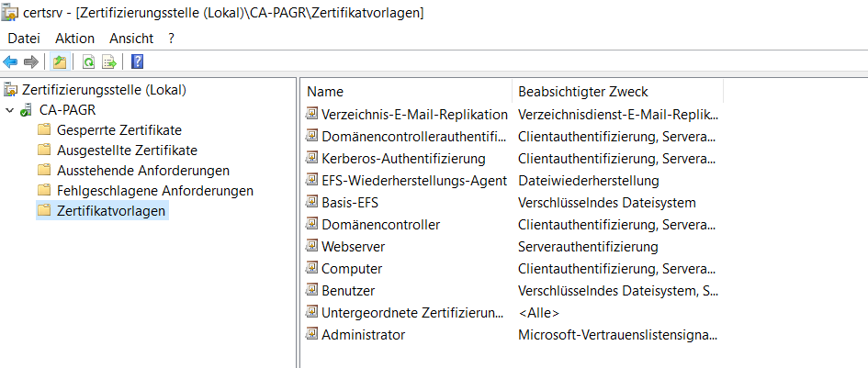
Task: Click the Up one level folder icon
Action: click(60, 62)
